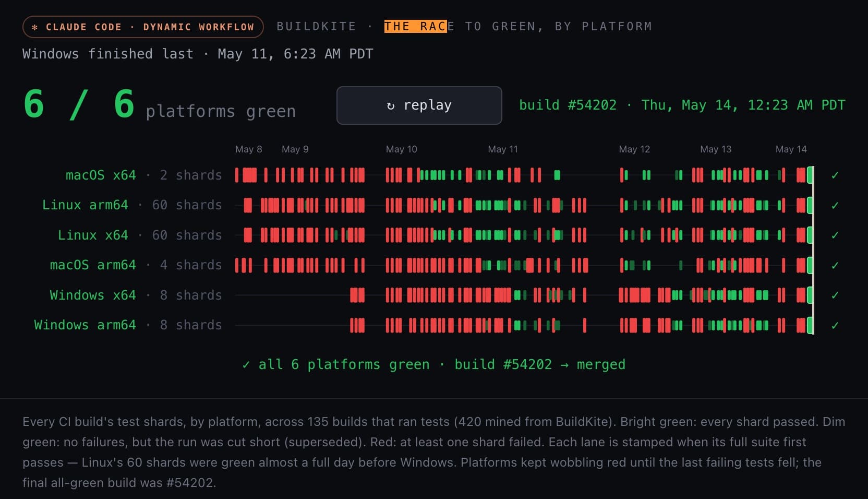The image size is (868, 499).
Task: Click the final green bar in macOS arm64 lane
Action: [x=810, y=265]
